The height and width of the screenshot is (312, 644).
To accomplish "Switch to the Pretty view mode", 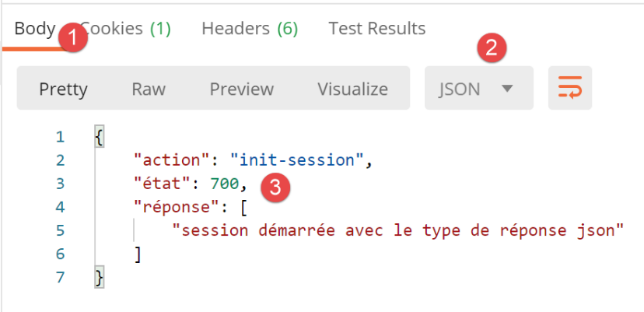I will point(63,89).
